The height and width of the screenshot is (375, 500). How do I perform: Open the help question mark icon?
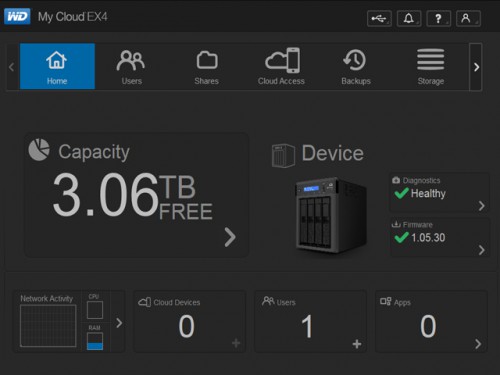tap(439, 18)
